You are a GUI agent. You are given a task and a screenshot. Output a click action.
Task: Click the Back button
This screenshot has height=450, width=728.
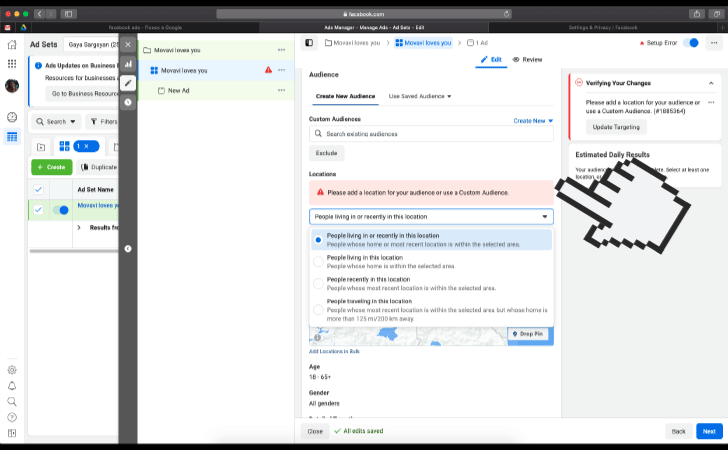pyautogui.click(x=678, y=431)
